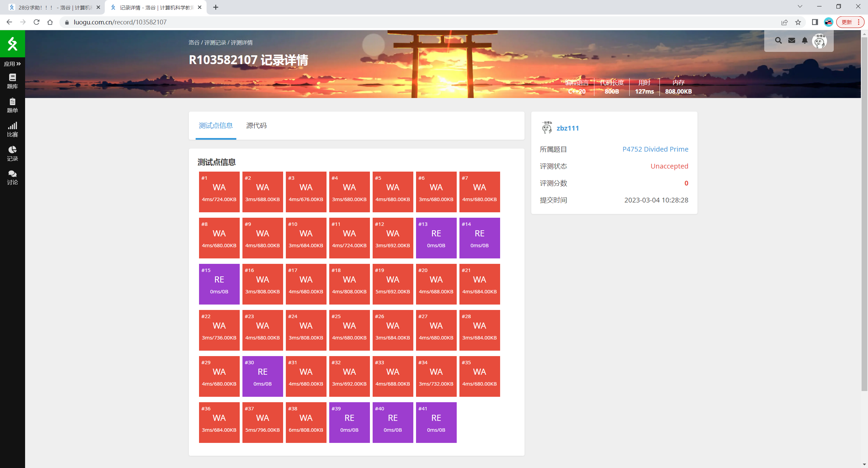
Task: Select test case #13 RE
Action: (436, 238)
